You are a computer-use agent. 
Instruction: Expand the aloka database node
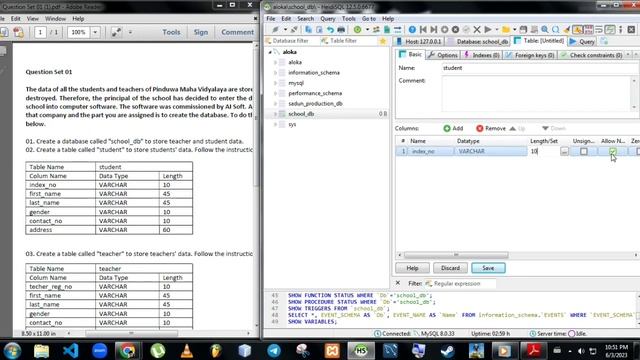point(276,62)
